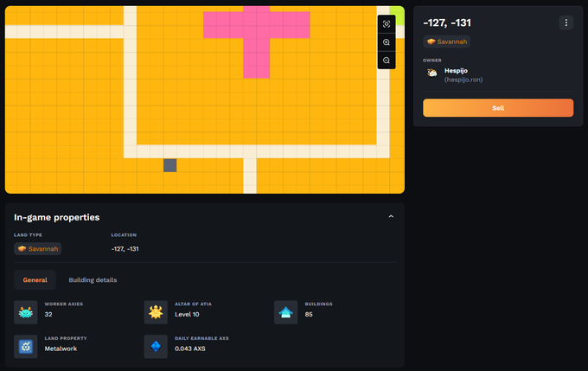The image size is (588, 371).
Task: Click the buildings count 85
Action: pos(309,315)
